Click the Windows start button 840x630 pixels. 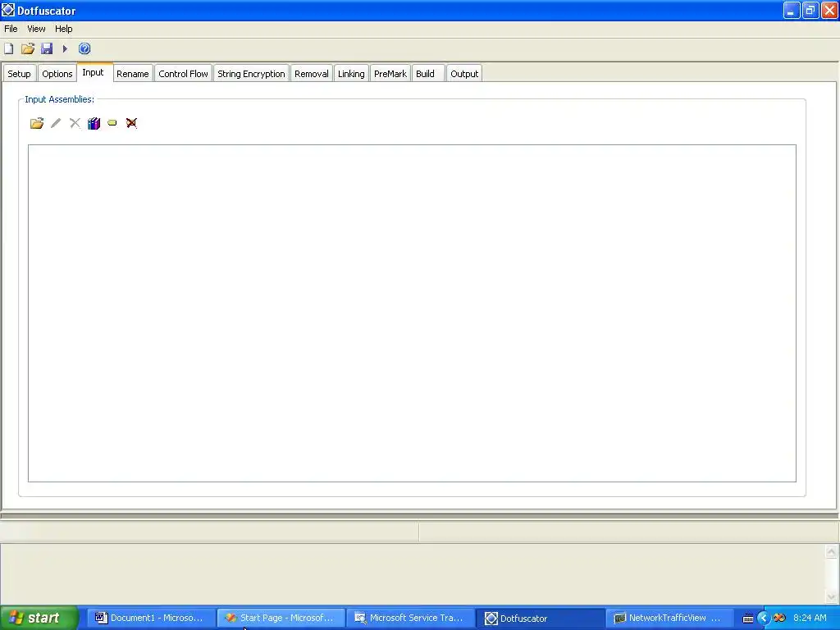pyautogui.click(x=39, y=618)
